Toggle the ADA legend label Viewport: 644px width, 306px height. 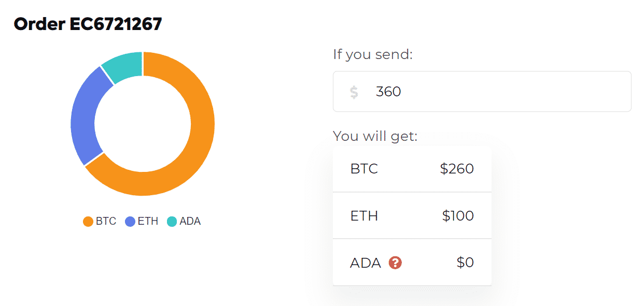point(190,222)
